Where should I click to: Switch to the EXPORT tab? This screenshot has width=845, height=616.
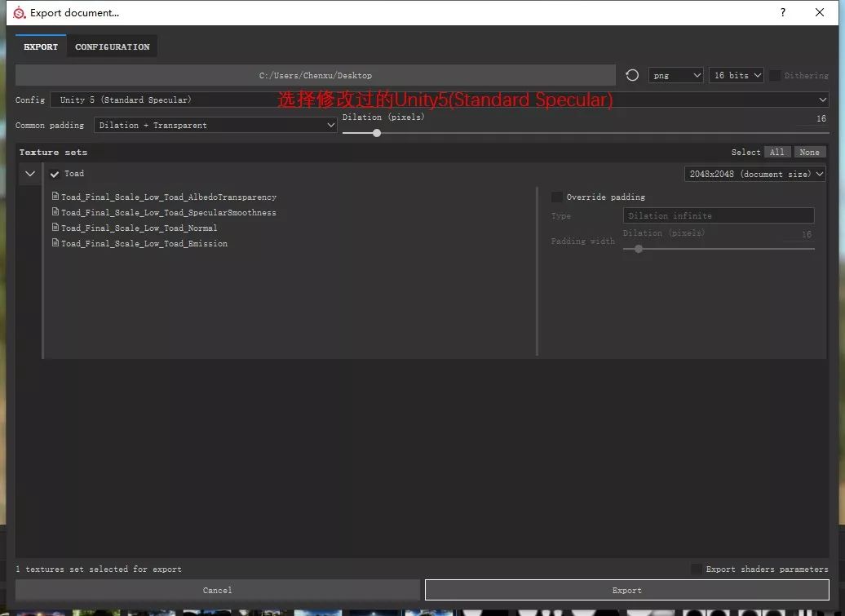[40, 47]
